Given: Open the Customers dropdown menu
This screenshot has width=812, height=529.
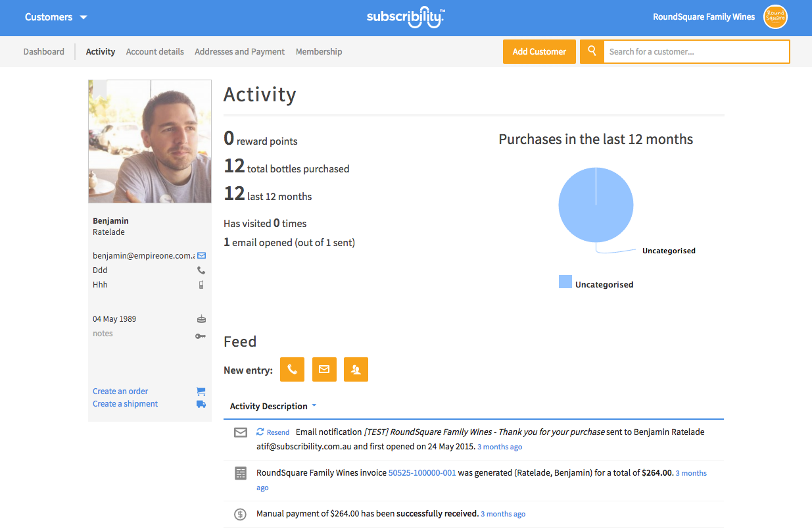Looking at the screenshot, I should point(56,17).
